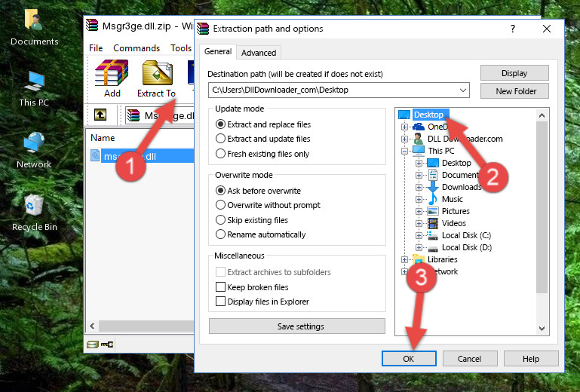
Task: Select Libraries in the folder tree
Action: 443,259
